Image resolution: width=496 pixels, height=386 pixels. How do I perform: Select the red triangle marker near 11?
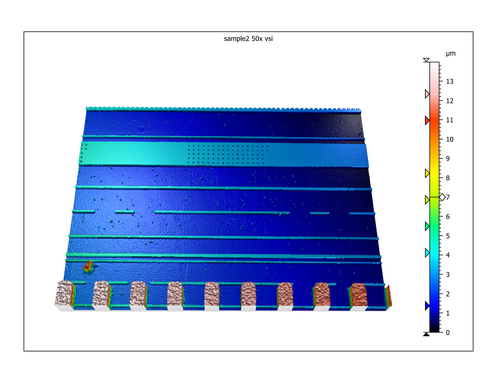tap(427, 120)
